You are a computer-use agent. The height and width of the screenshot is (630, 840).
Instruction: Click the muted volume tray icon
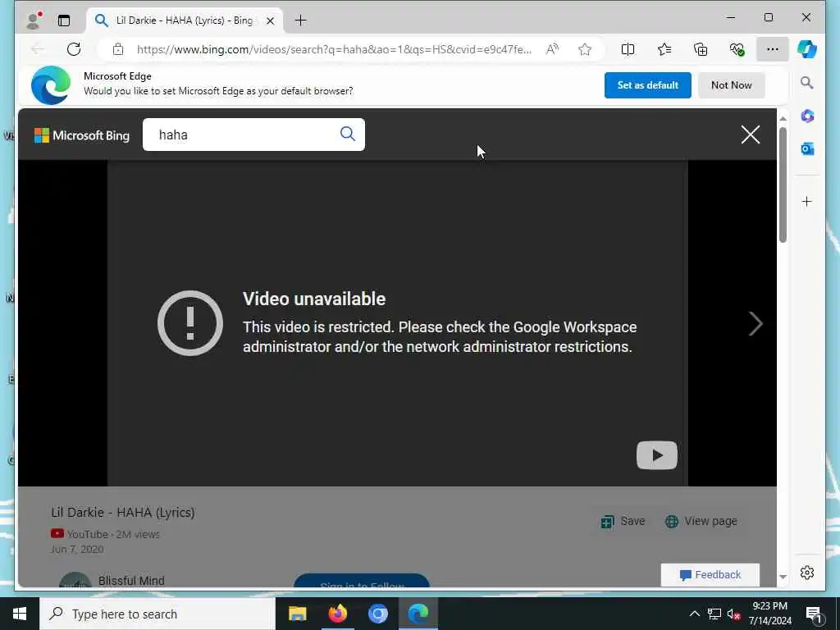point(733,614)
